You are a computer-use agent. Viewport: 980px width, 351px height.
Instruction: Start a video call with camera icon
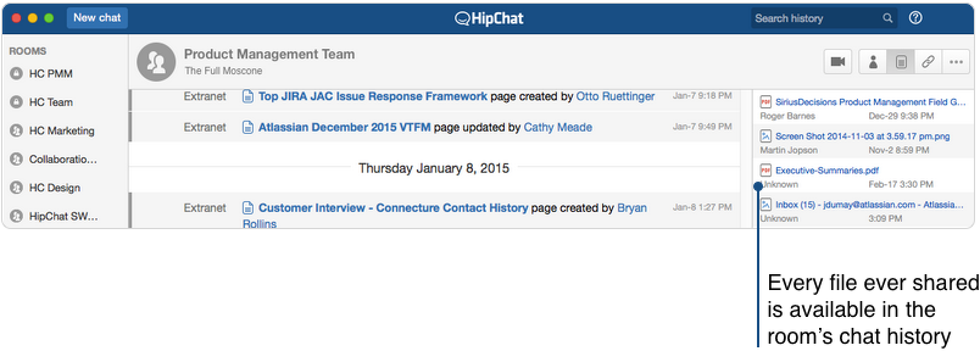pyautogui.click(x=838, y=62)
